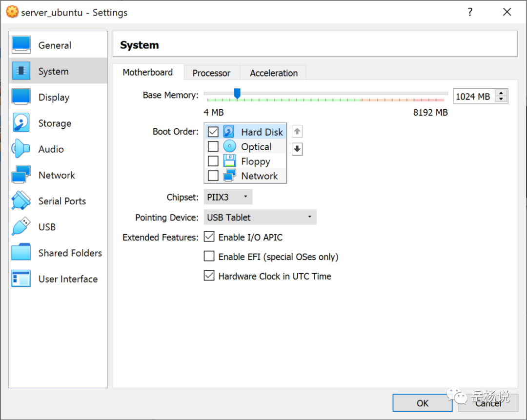527x420 pixels.
Task: Disable Enable I/O APIC checkbox
Action: coord(209,237)
